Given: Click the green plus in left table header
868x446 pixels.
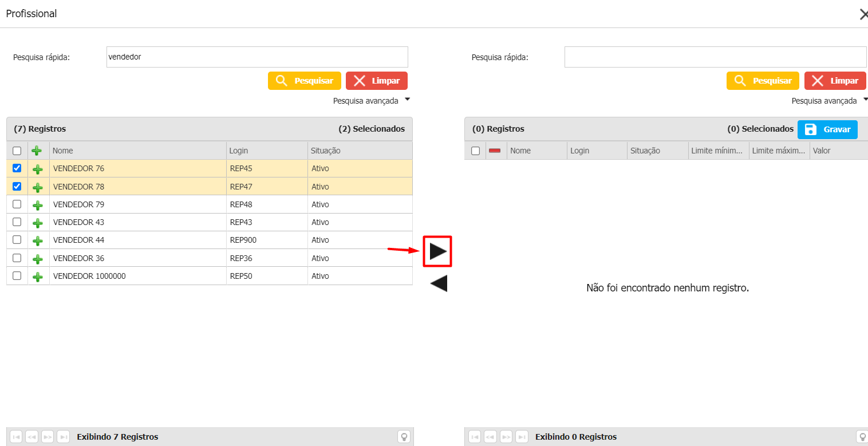Looking at the screenshot, I should pos(37,151).
